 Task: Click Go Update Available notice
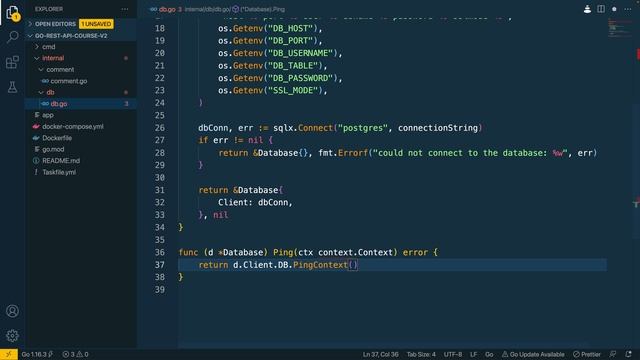coord(533,354)
